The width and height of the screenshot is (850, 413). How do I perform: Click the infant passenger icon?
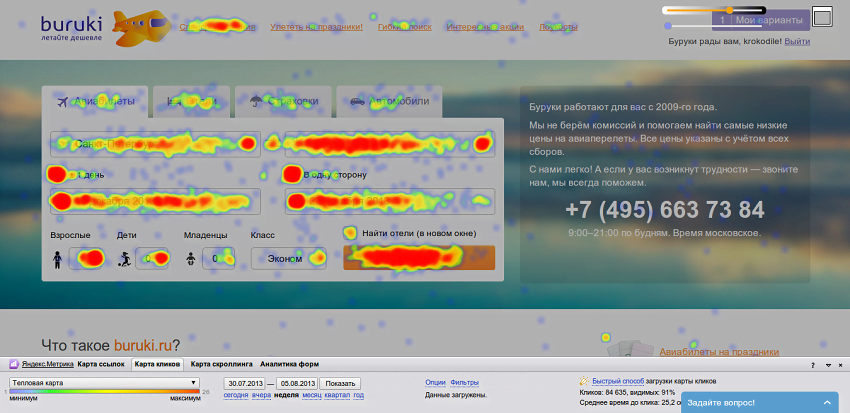191,260
